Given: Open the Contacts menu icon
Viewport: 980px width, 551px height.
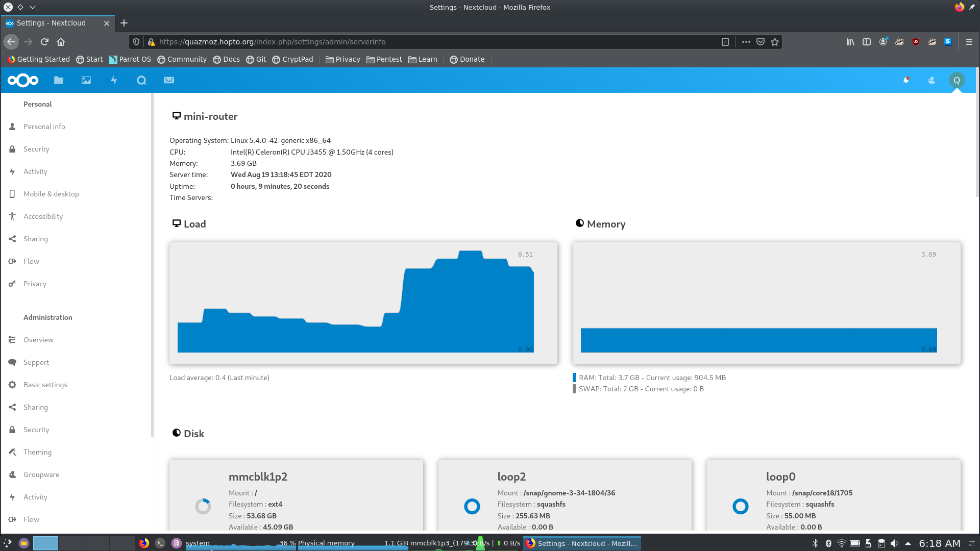Looking at the screenshot, I should tap(932, 80).
